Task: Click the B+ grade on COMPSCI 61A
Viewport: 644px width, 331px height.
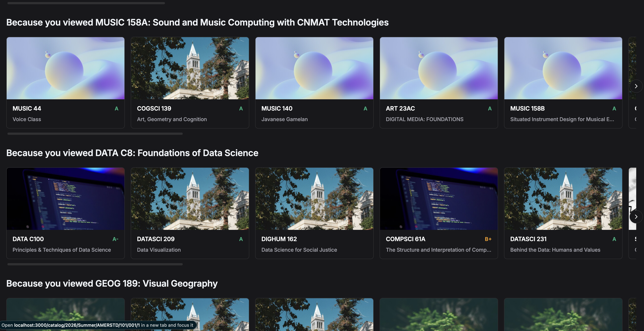Action: click(x=488, y=239)
